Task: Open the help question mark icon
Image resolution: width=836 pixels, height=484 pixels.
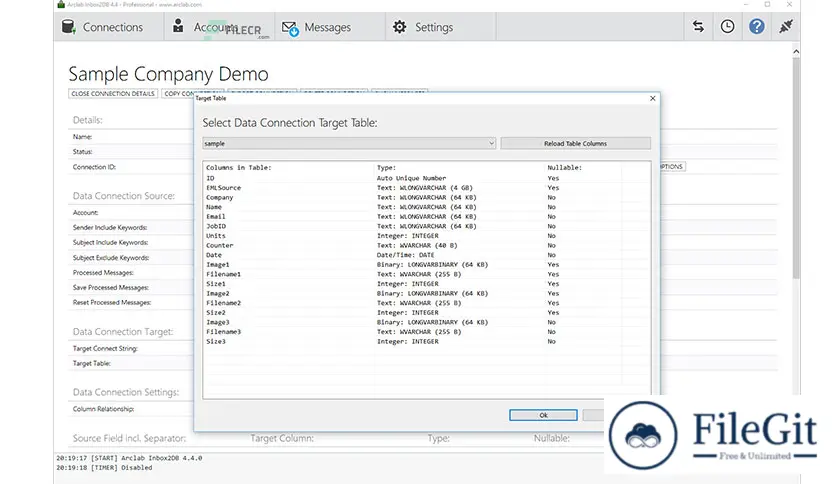Action: click(757, 27)
